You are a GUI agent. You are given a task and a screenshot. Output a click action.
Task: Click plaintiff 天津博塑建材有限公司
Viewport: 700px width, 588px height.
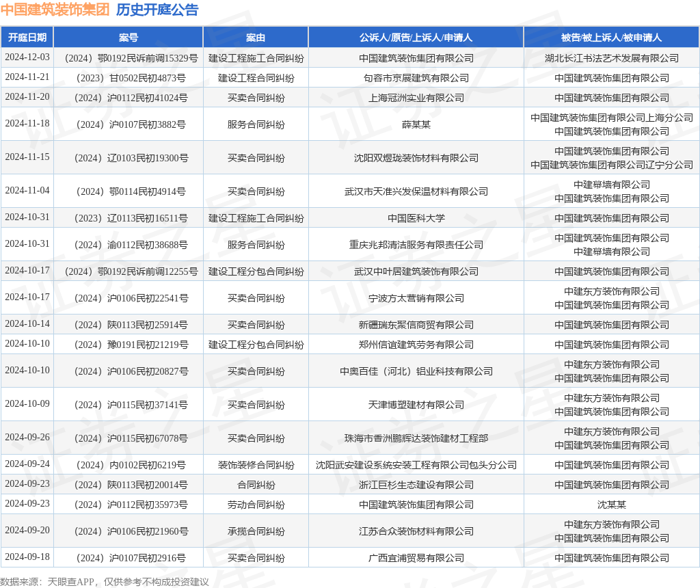click(x=416, y=405)
